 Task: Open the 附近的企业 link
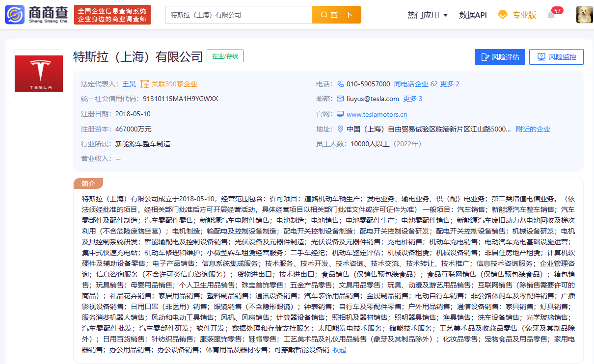point(533,129)
